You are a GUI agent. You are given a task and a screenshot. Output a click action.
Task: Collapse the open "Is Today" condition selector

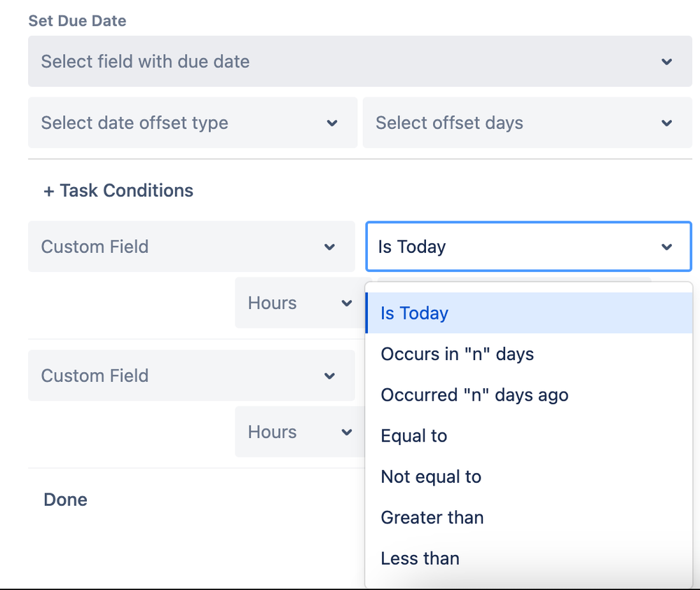pyautogui.click(x=528, y=247)
